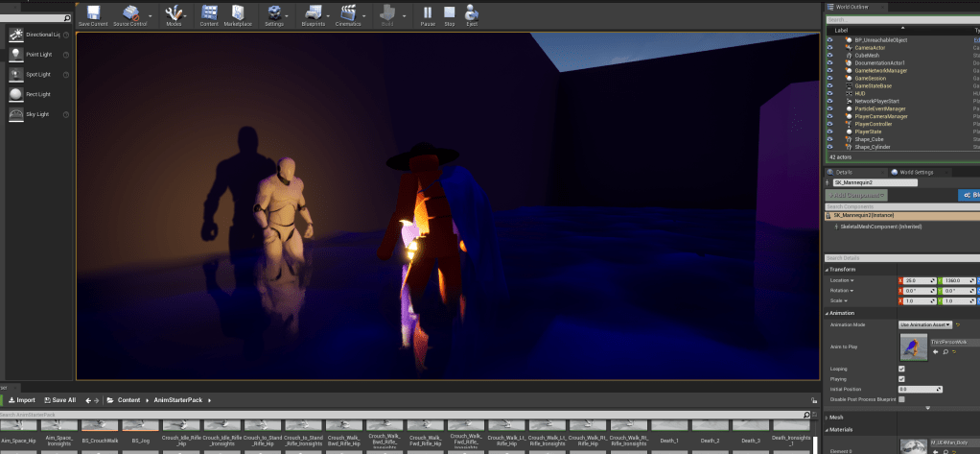Pause the simulation with the Pause button

coord(428,13)
